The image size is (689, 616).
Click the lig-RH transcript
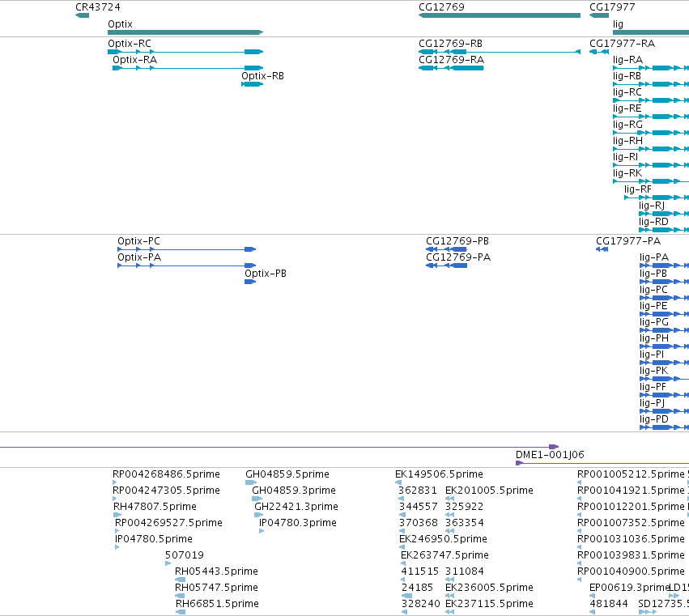tap(651, 149)
